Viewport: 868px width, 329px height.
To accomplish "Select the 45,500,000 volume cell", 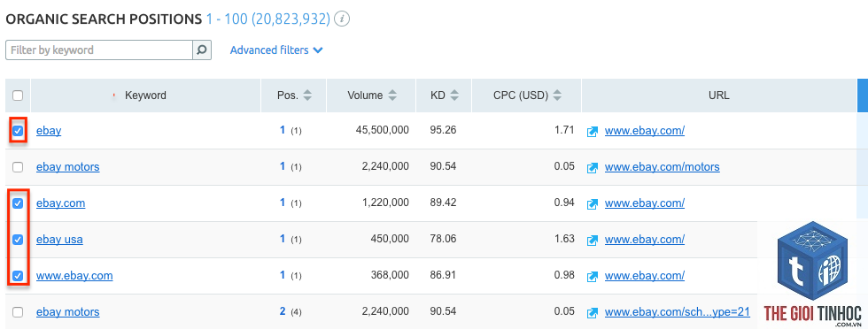I will pyautogui.click(x=382, y=131).
